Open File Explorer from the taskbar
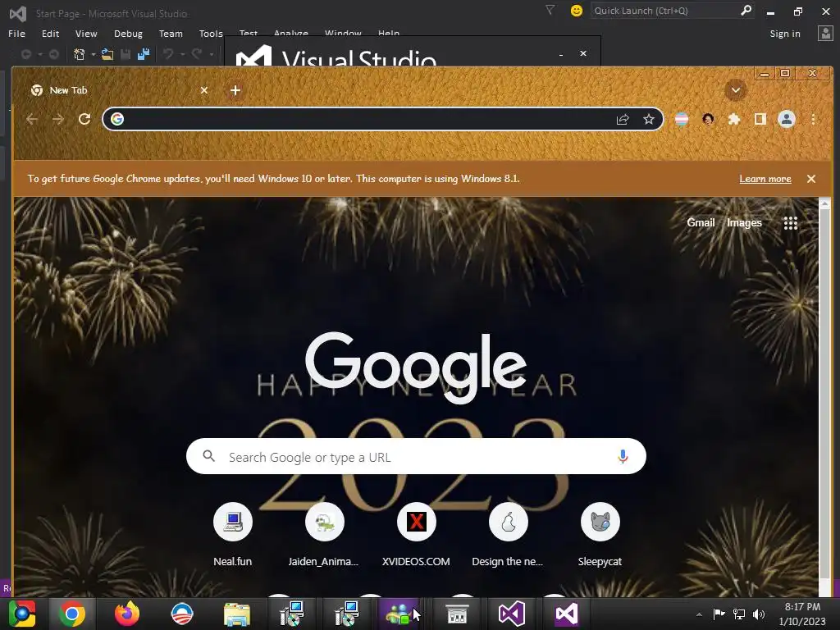The height and width of the screenshot is (630, 840). pyautogui.click(x=237, y=614)
